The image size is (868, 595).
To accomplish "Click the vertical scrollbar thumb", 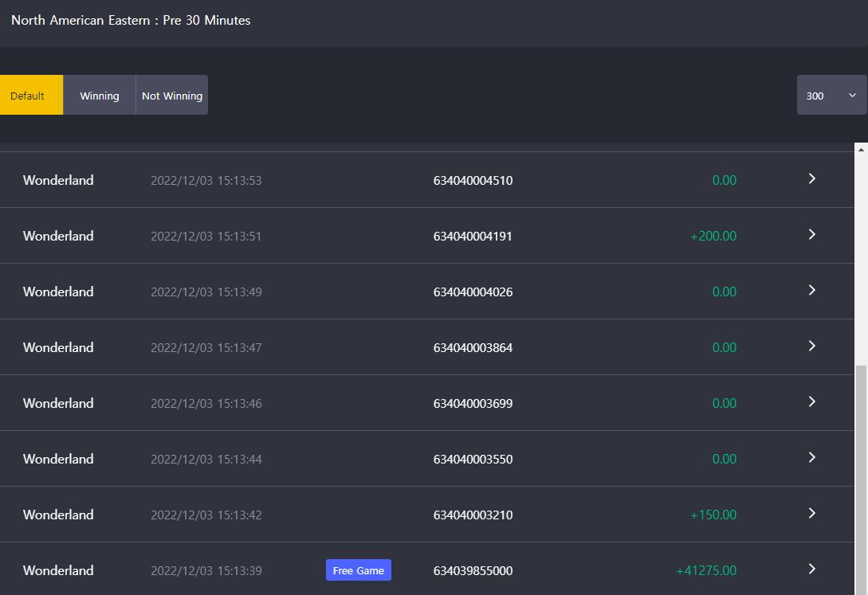I will 861,480.
